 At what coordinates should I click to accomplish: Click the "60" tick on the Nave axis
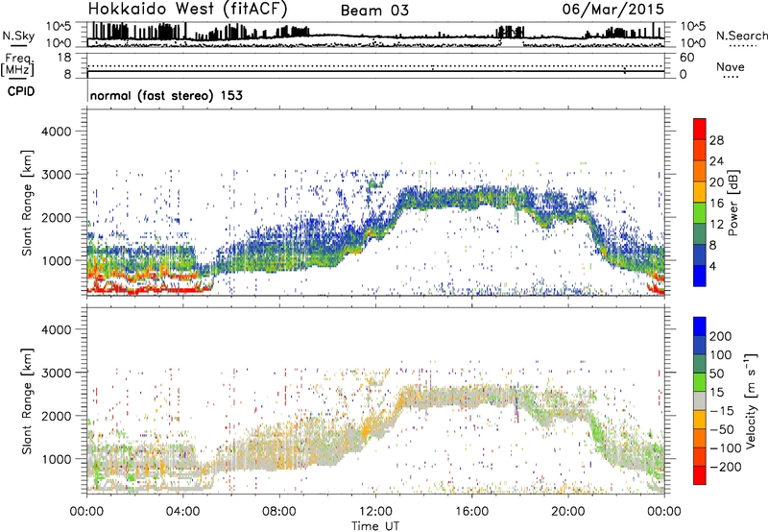click(686, 58)
